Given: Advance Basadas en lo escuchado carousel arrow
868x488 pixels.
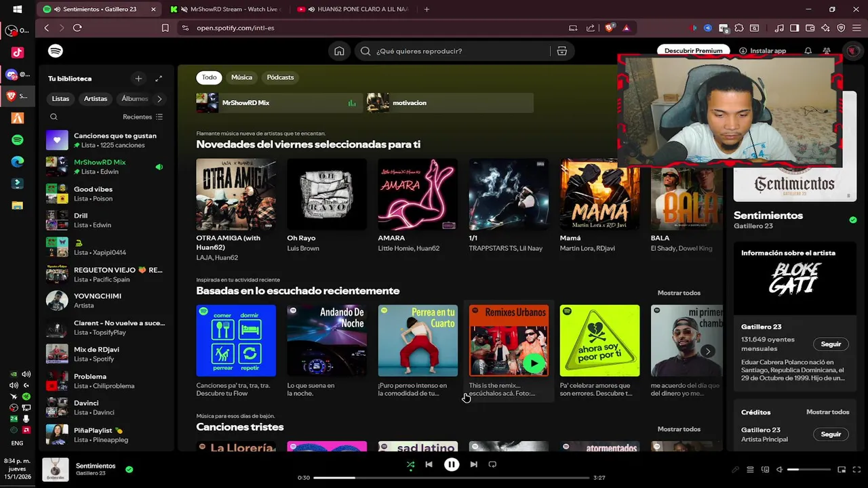Looking at the screenshot, I should [x=707, y=351].
